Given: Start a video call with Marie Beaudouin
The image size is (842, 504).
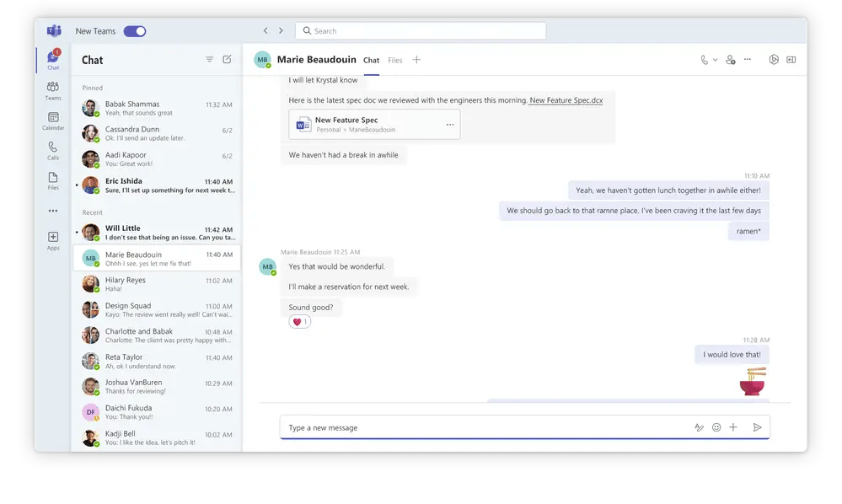Looking at the screenshot, I should point(705,60).
